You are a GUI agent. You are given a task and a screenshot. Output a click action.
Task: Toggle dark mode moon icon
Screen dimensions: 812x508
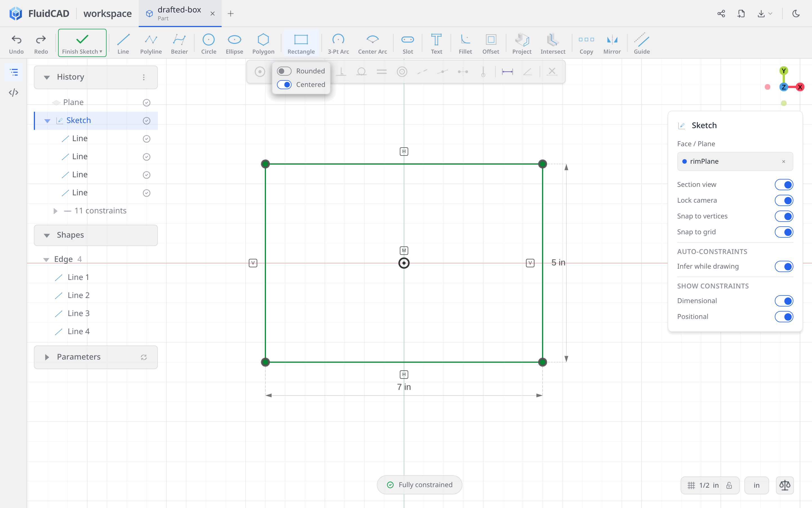796,14
